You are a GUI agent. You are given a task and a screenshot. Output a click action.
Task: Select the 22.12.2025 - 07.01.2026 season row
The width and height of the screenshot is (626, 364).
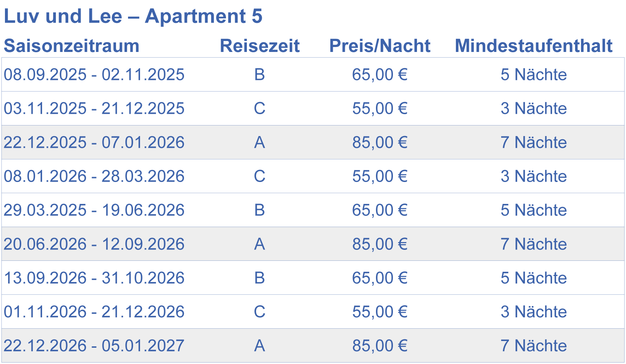(94, 142)
